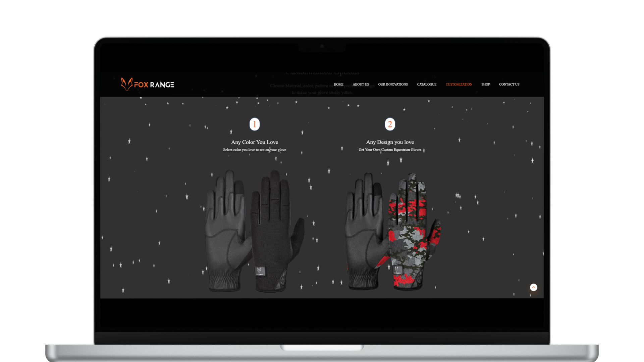Click the scroll-to-top arrow button
Screen dimensions: 644x362
(x=533, y=287)
